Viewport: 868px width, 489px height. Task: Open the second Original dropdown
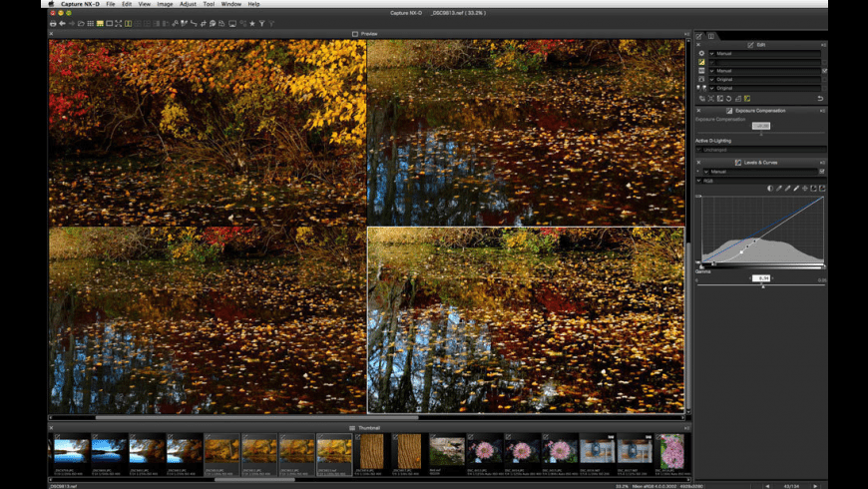(x=764, y=88)
